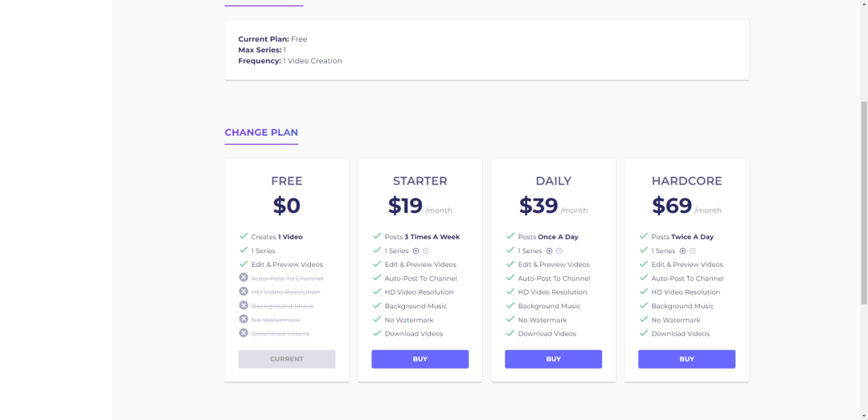Click X icon beside Download Videos in Free plan
The height and width of the screenshot is (420, 868).
pos(244,332)
